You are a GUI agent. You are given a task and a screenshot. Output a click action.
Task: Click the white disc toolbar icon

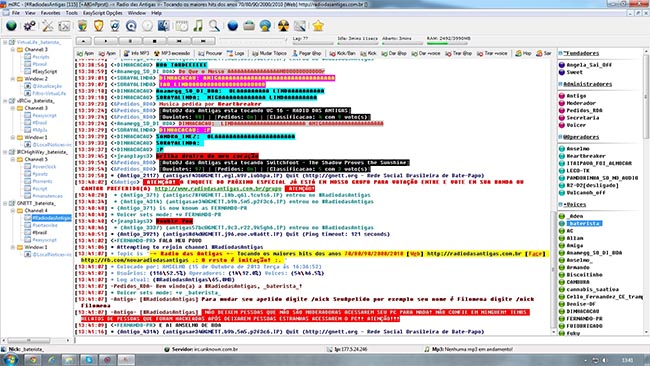click(148, 26)
